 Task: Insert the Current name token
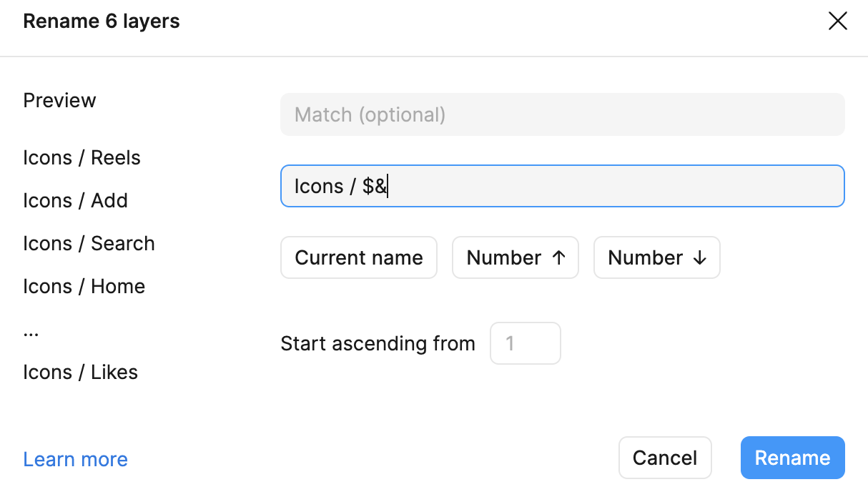pos(358,257)
